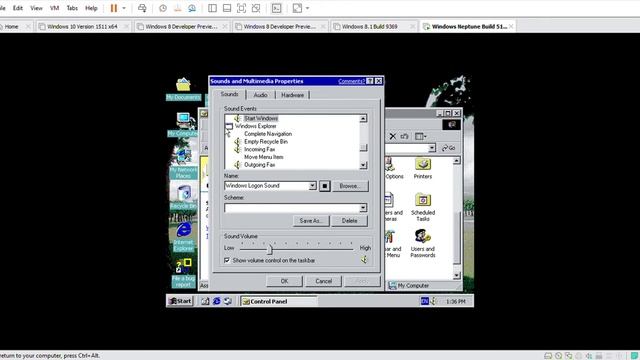The width and height of the screenshot is (640, 360).
Task: Click the tray volume speaker icon
Action: pyautogui.click(x=433, y=301)
